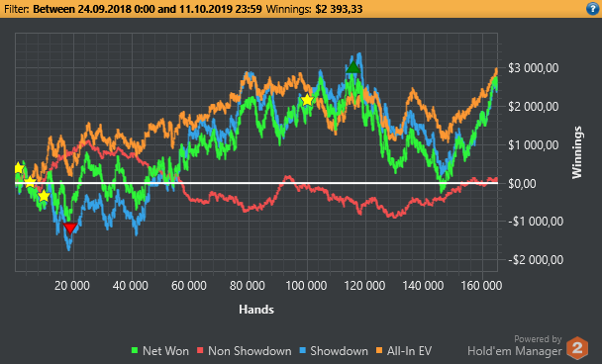The image size is (602, 364).
Task: Click the green Net Won color swatch
Action: pos(135,350)
